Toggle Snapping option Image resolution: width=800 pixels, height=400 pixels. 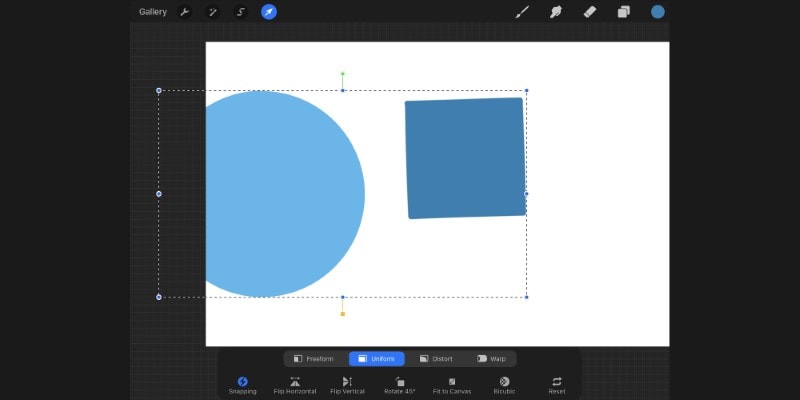pos(242,386)
